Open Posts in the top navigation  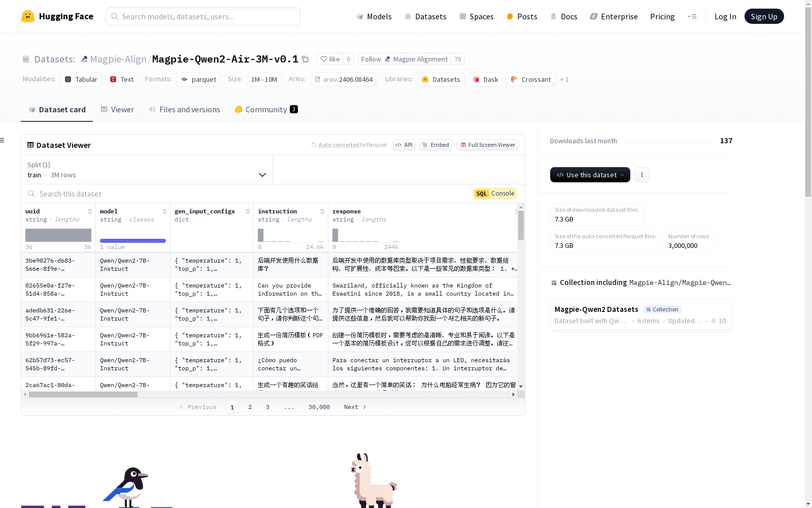522,16
